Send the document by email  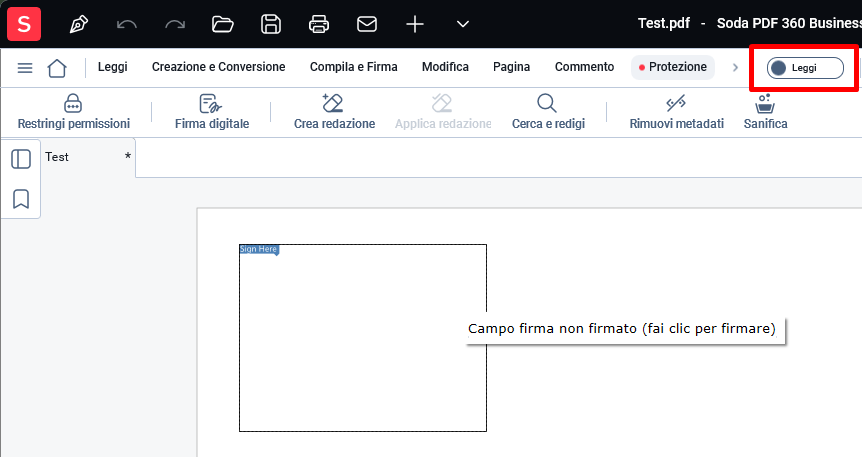[367, 24]
